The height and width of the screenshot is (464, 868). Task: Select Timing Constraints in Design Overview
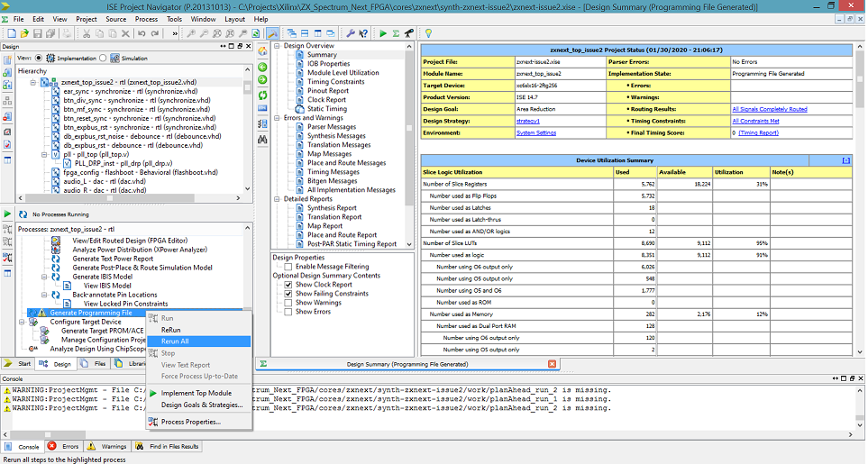(335, 82)
